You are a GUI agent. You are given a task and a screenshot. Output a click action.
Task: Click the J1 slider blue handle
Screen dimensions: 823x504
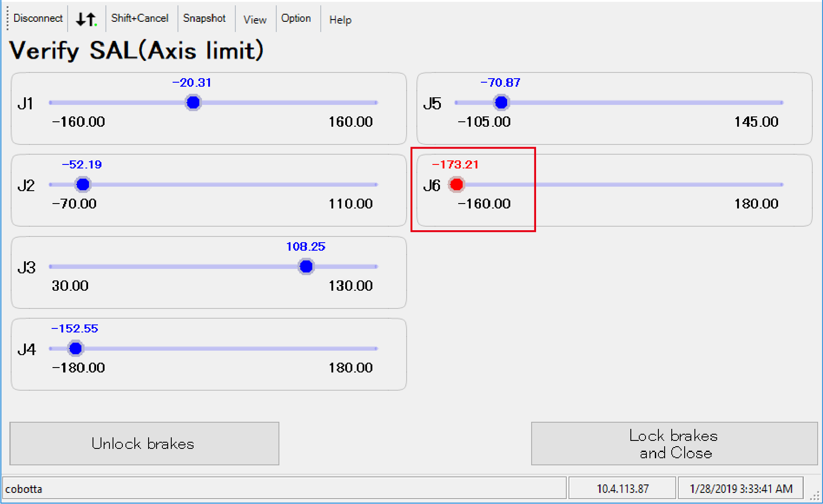(x=193, y=103)
